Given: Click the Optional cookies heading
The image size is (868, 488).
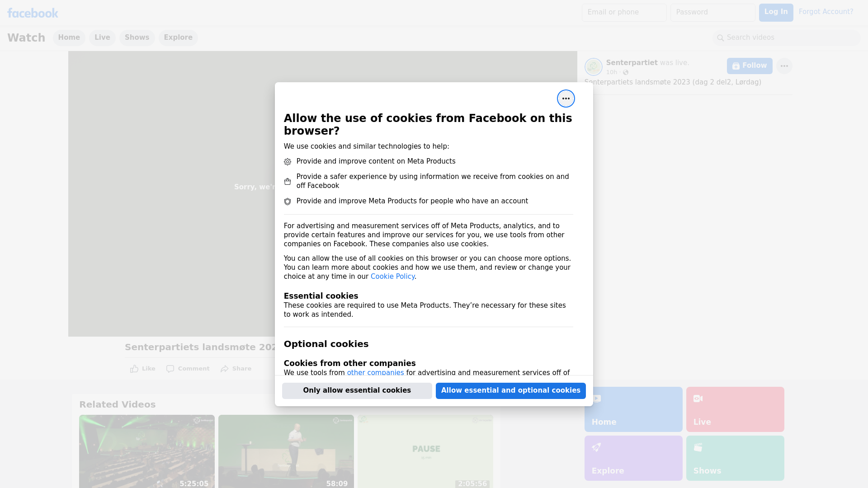Looking at the screenshot, I should [x=326, y=344].
